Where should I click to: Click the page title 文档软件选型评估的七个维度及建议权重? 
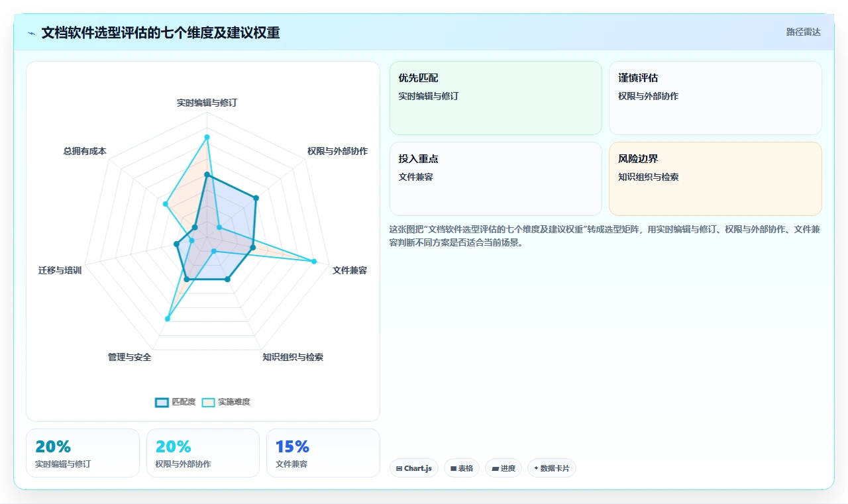(160, 32)
